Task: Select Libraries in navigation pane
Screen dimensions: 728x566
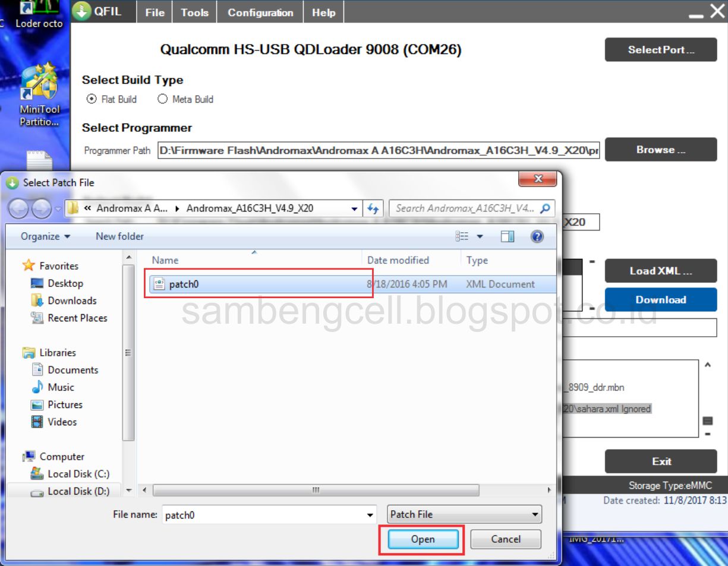Action: 50,352
